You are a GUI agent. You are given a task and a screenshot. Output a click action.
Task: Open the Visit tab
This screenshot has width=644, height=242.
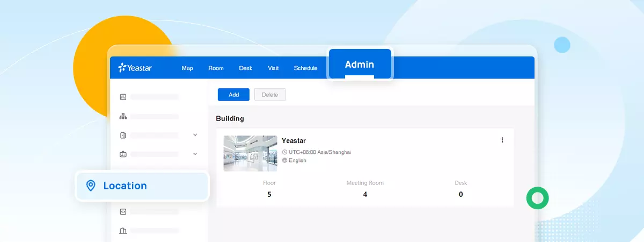click(x=273, y=68)
